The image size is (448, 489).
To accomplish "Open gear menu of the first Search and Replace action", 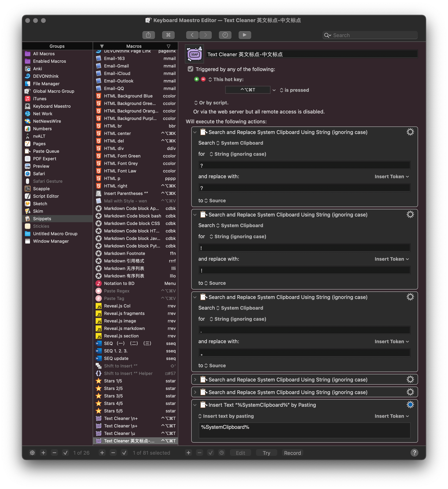I will point(410,132).
